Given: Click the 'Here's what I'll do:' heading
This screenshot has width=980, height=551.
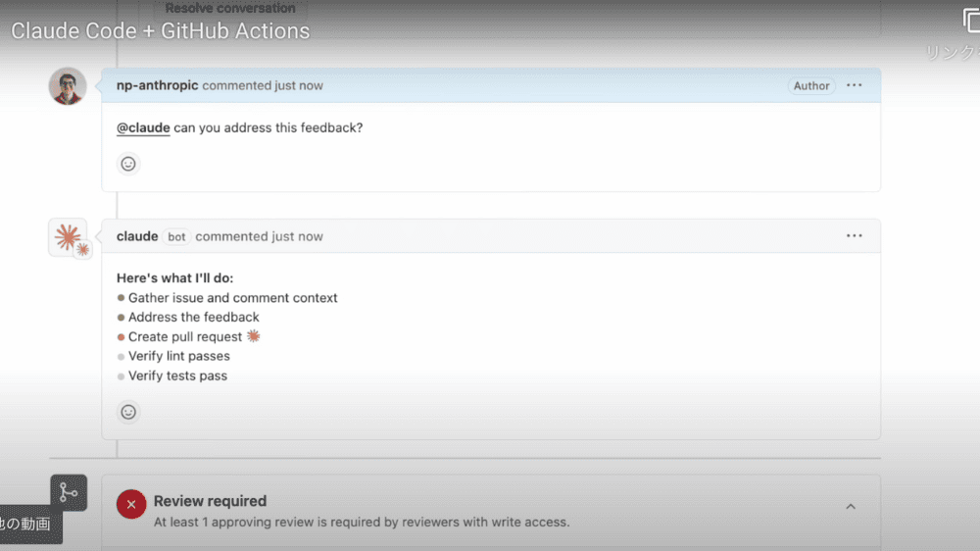Looking at the screenshot, I should coord(175,278).
